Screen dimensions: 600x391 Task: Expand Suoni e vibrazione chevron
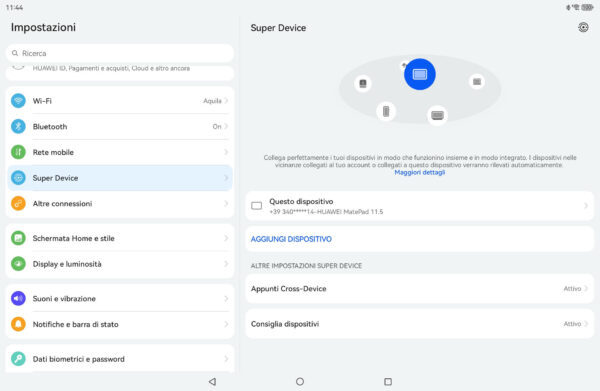[x=226, y=299]
